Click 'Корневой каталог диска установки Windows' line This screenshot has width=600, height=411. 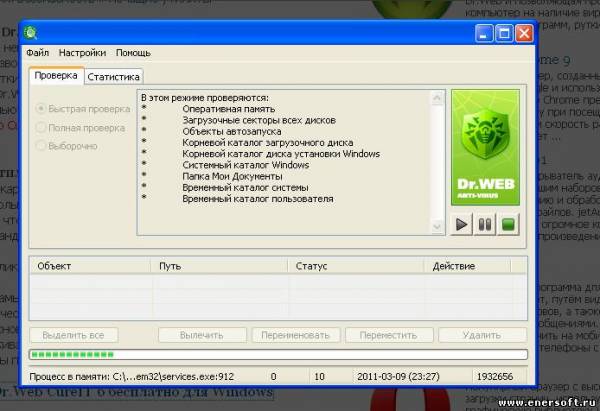click(x=281, y=154)
